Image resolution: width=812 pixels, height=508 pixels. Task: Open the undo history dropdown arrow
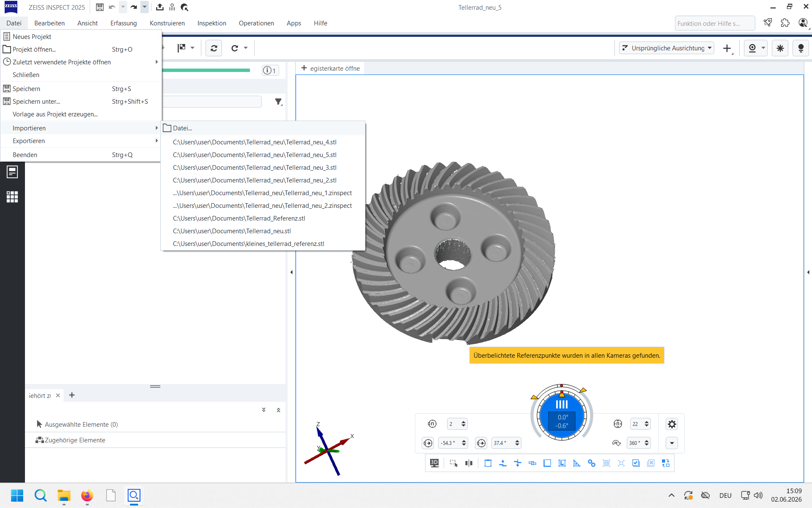point(123,7)
